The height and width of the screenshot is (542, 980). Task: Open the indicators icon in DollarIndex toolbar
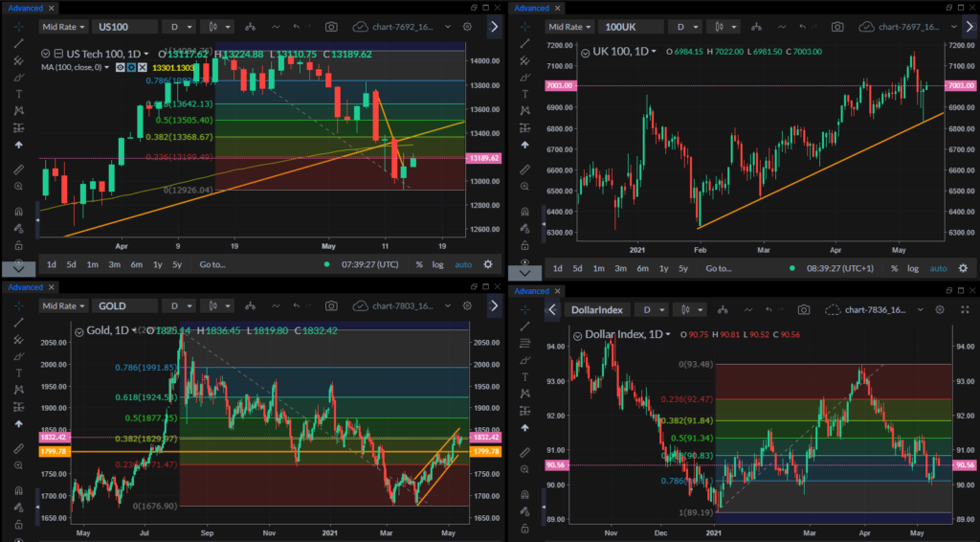[748, 309]
